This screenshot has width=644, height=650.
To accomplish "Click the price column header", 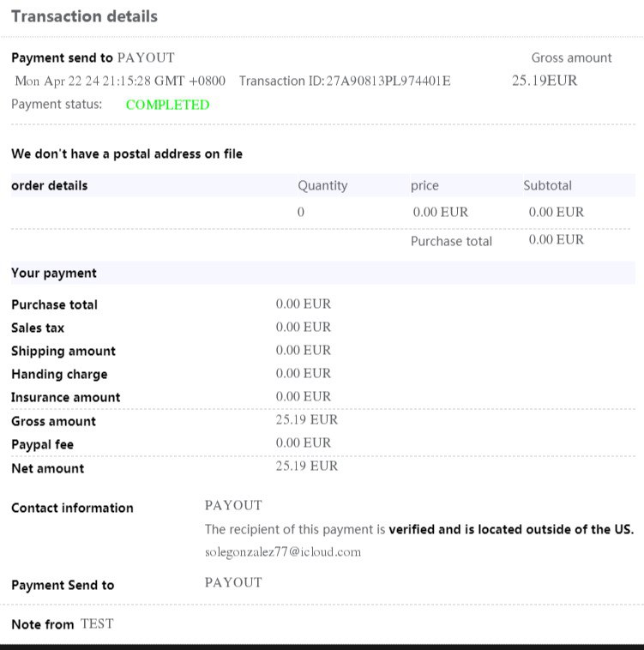I will point(424,185).
